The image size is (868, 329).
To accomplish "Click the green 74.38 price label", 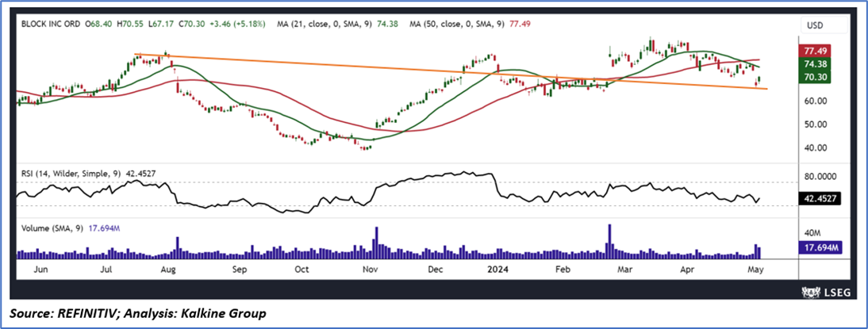I will pos(814,64).
